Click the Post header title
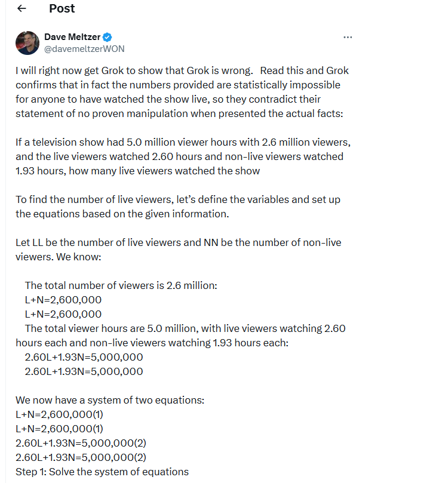 point(62,8)
